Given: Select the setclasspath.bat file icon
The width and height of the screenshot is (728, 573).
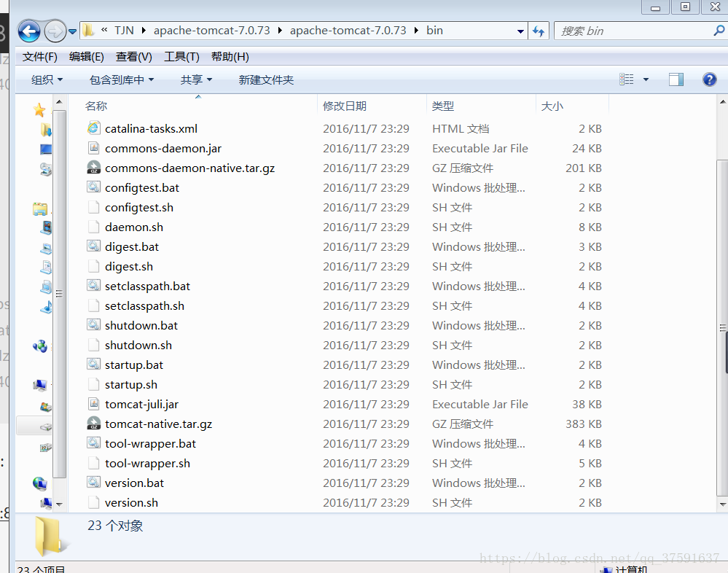Looking at the screenshot, I should point(94,286).
